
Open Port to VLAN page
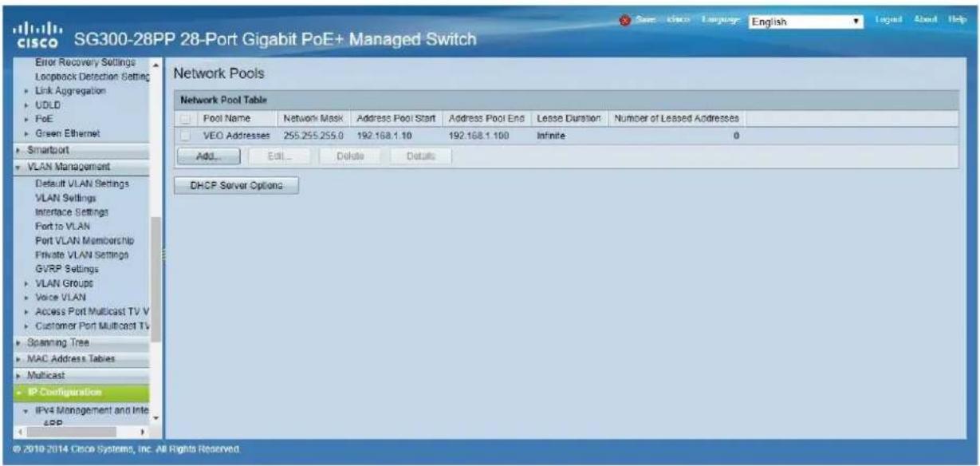(x=63, y=226)
